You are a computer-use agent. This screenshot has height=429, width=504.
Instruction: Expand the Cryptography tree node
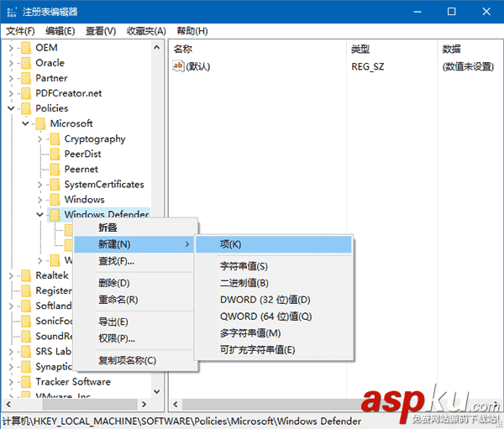[39, 139]
